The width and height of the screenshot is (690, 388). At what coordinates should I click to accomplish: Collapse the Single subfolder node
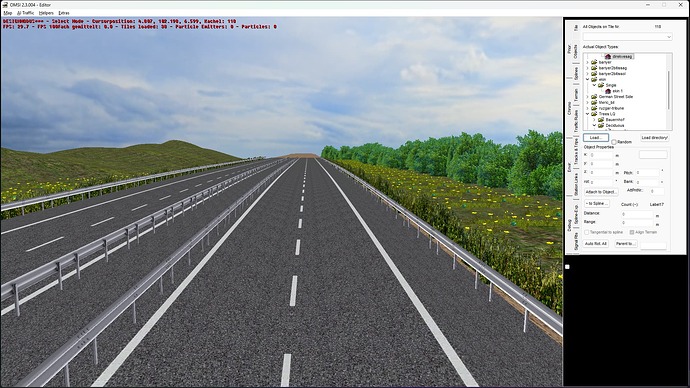coord(594,85)
